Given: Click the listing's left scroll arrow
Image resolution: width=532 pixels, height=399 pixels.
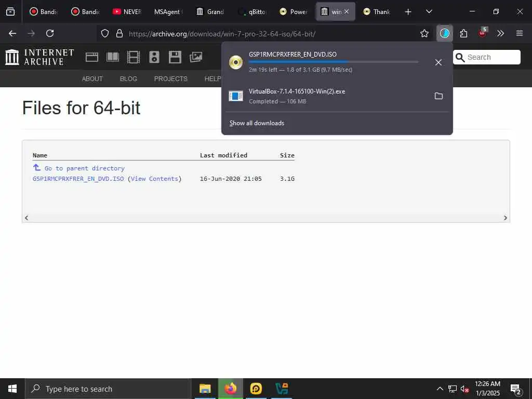Looking at the screenshot, I should point(26,218).
